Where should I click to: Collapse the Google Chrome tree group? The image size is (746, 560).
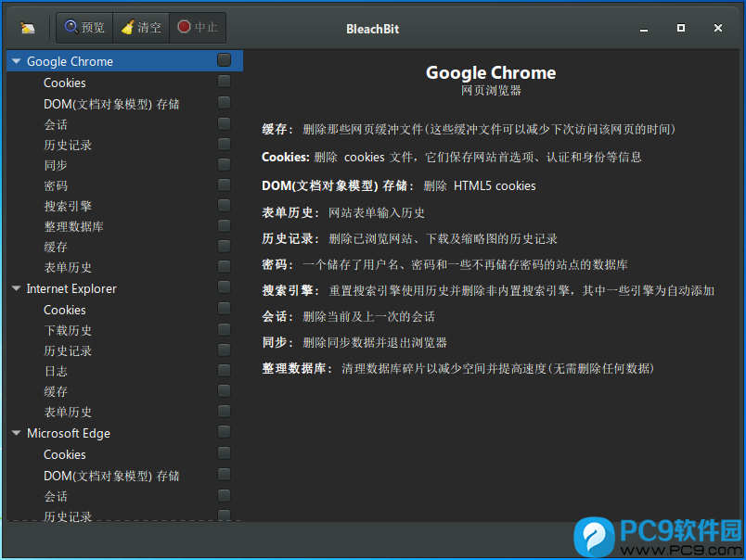[x=16, y=61]
